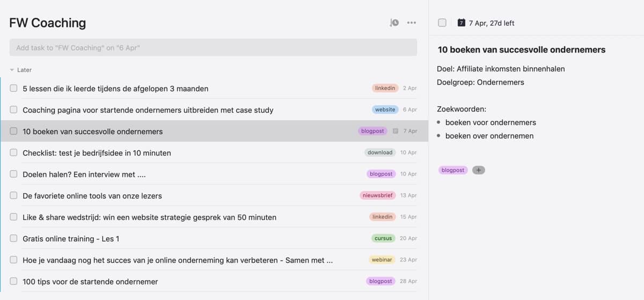Mark 'Gratis online training - Les 1' complete
644x300 pixels.
pos(14,238)
